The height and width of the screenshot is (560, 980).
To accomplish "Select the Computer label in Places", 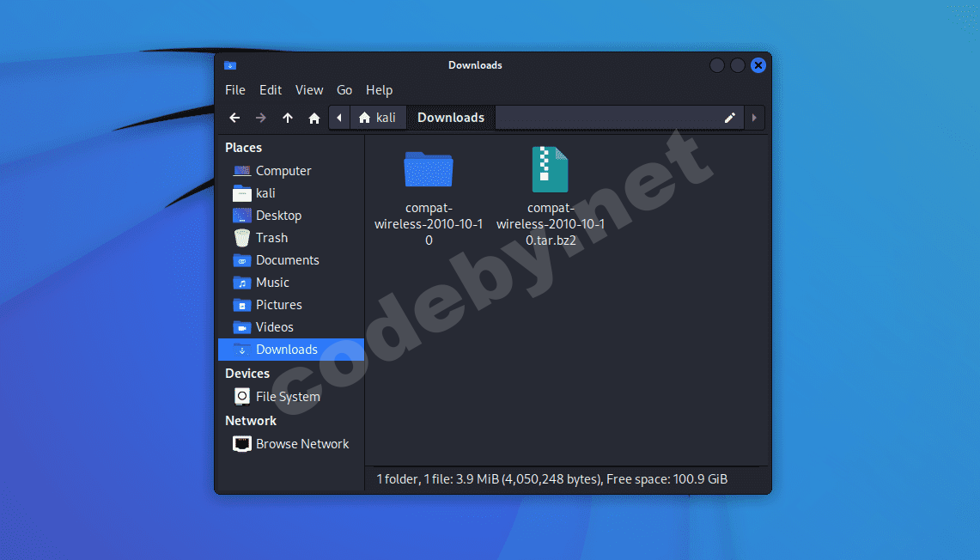I will pos(283,171).
